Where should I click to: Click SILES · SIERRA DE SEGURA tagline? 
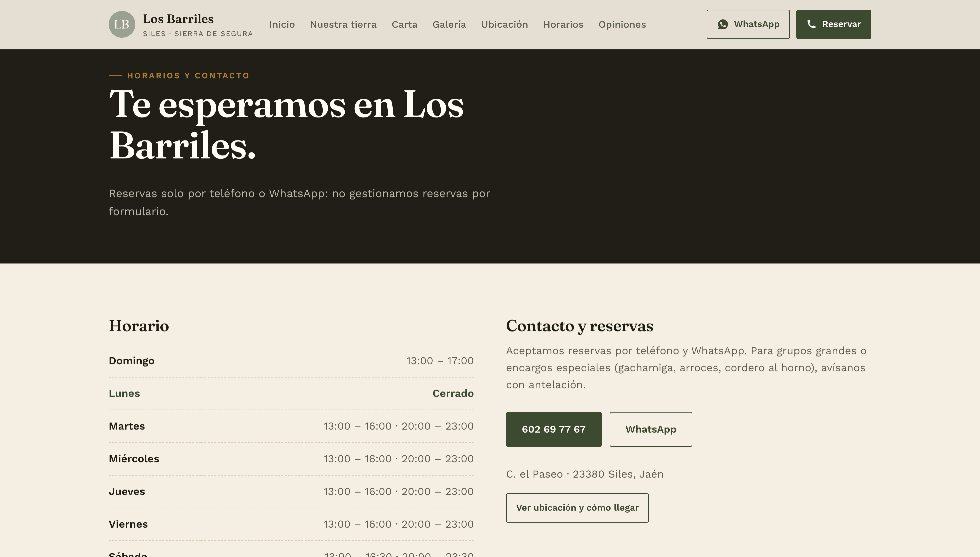pyautogui.click(x=198, y=34)
